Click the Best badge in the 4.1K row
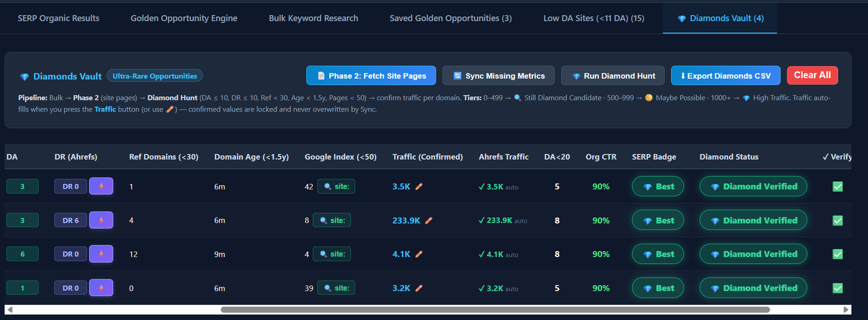The width and height of the screenshot is (868, 320). (x=658, y=254)
